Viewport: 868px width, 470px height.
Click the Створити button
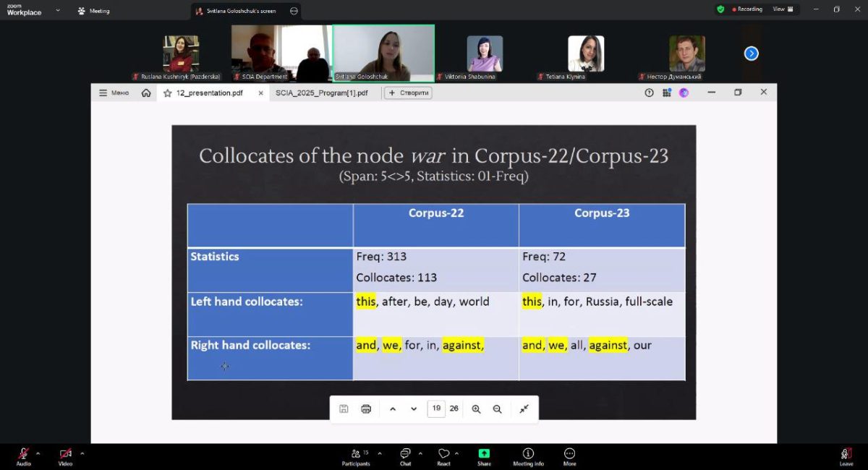tap(409, 93)
